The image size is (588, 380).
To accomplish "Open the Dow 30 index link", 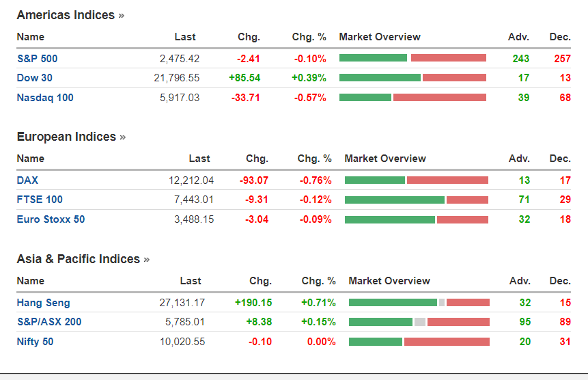I will (x=34, y=78).
